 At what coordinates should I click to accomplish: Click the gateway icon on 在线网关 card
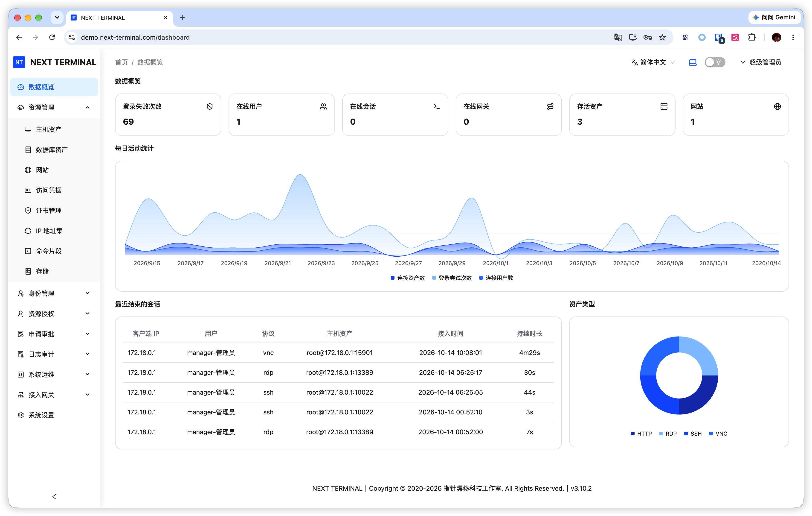[x=550, y=106]
